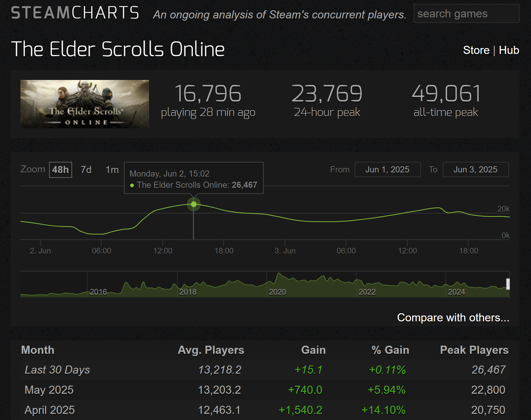
Task: Click the 2024 area in the navigator timeline
Action: click(x=456, y=292)
